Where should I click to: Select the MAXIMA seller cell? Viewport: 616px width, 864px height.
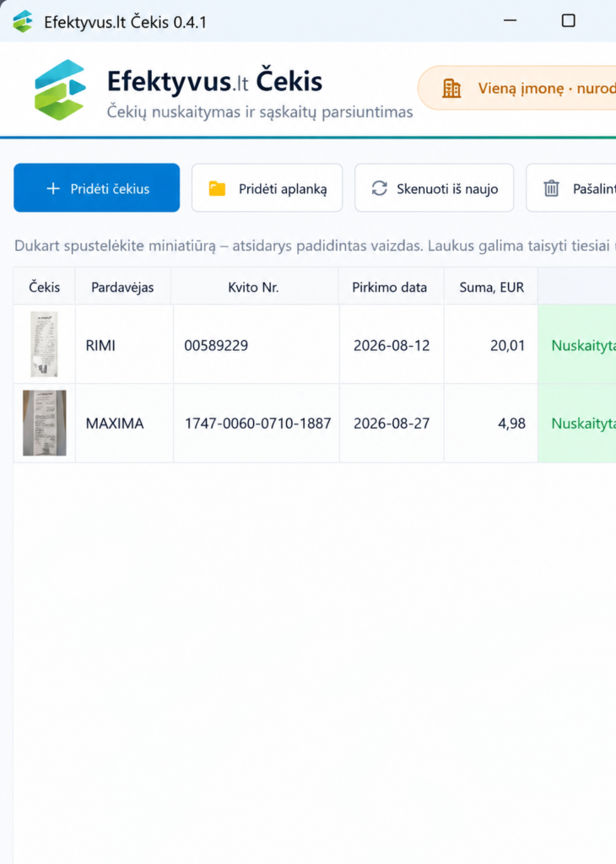coord(124,424)
